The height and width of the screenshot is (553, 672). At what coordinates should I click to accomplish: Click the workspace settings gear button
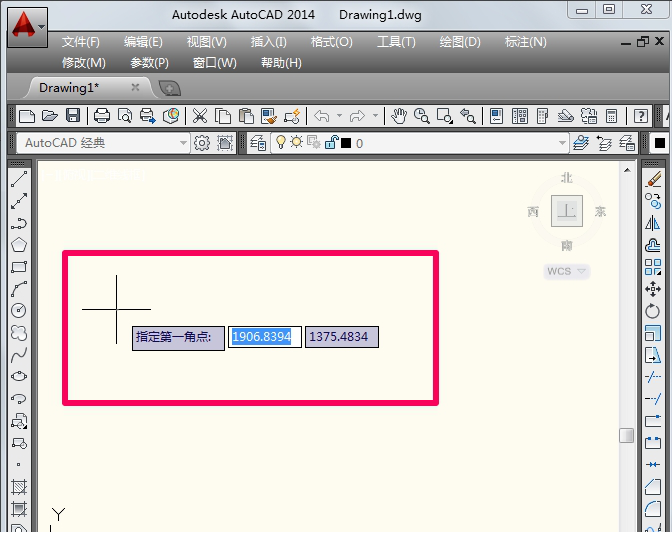202,143
